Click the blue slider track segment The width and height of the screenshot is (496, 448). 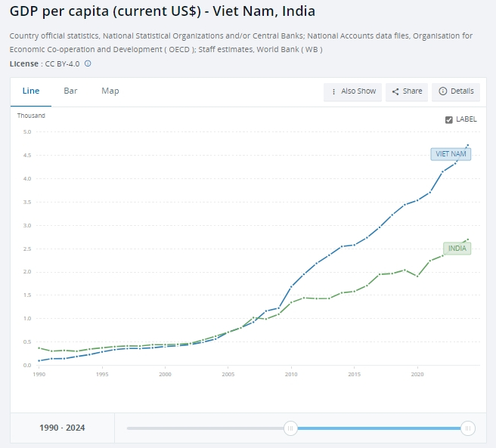point(379,428)
